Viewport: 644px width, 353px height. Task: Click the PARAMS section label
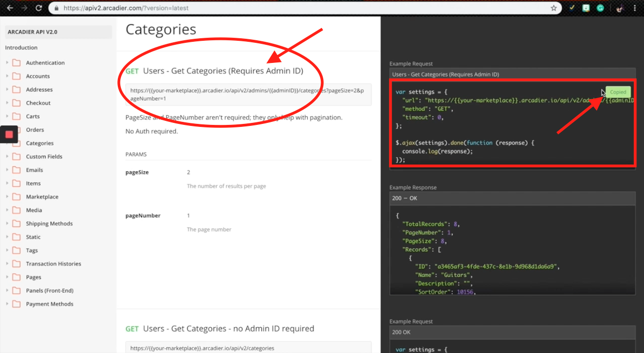(x=136, y=155)
